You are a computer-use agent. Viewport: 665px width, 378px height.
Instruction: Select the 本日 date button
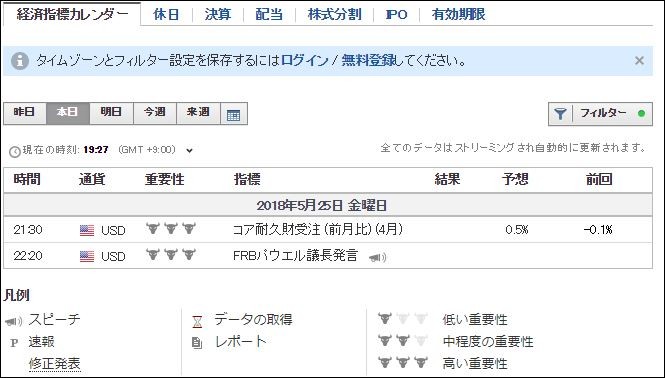tap(68, 113)
